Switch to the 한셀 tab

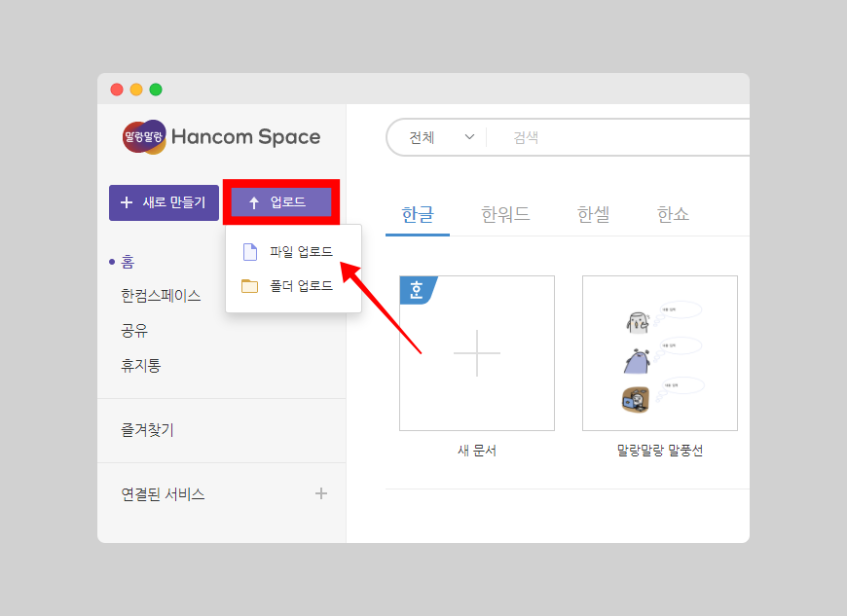pos(593,215)
